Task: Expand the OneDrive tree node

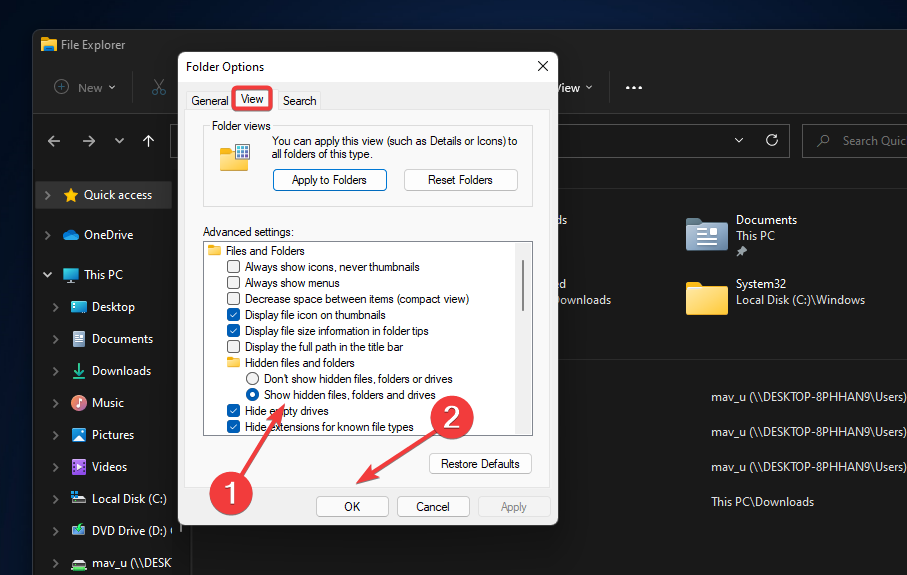Action: point(47,235)
